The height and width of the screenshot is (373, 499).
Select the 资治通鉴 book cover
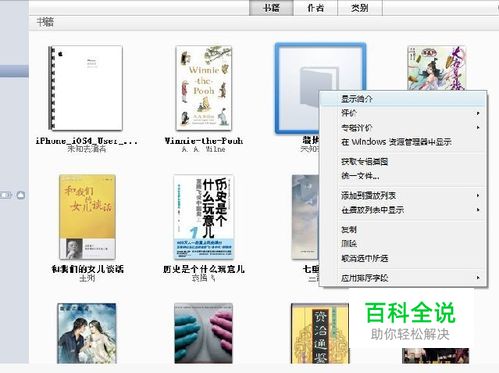(320, 333)
